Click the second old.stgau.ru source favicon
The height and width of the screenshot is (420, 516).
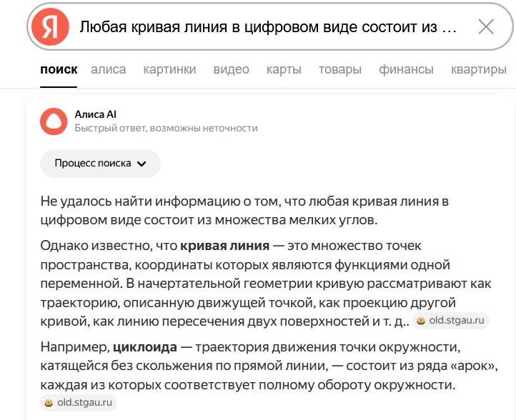[x=49, y=403]
